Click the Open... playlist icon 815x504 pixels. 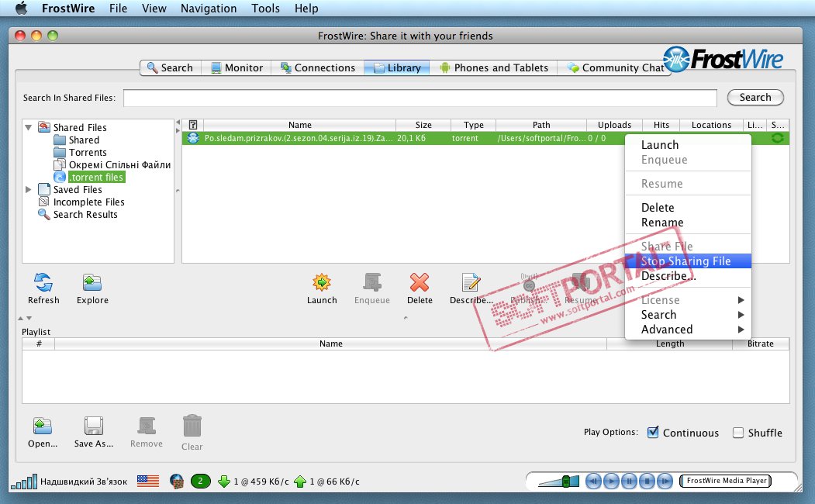(43, 426)
